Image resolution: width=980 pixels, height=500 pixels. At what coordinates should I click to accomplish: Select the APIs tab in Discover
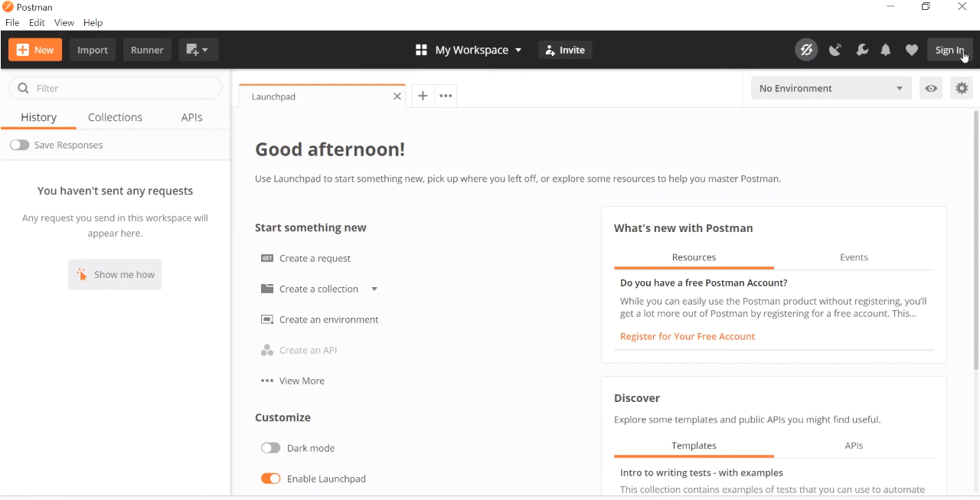(854, 446)
